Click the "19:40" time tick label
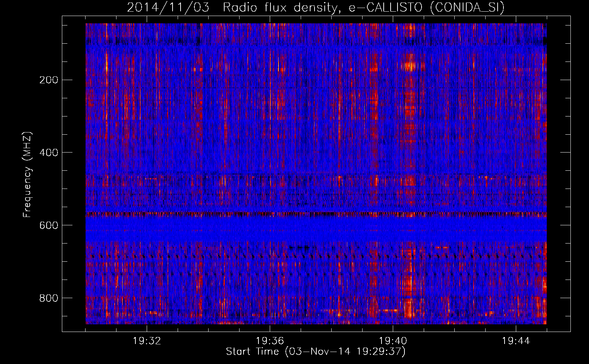This screenshot has height=364, width=589. [x=393, y=341]
